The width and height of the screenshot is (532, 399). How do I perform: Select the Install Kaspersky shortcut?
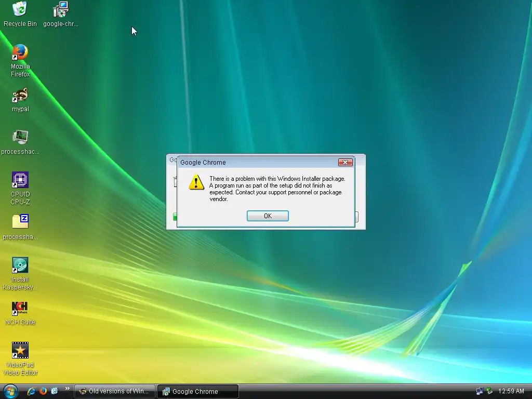pos(20,274)
